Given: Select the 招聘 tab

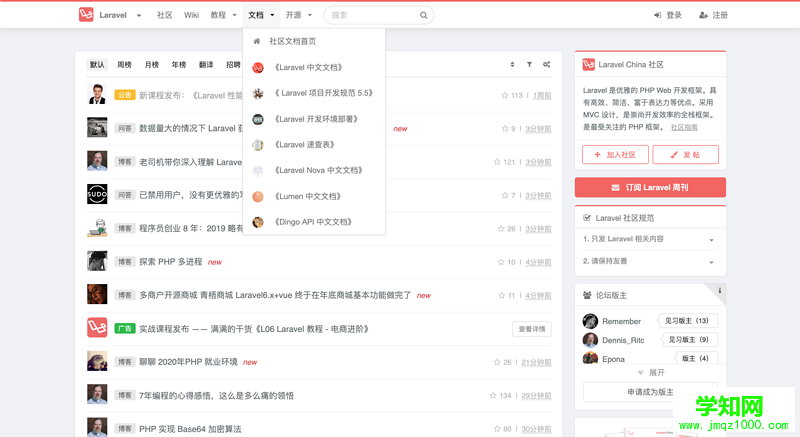Looking at the screenshot, I should 233,65.
